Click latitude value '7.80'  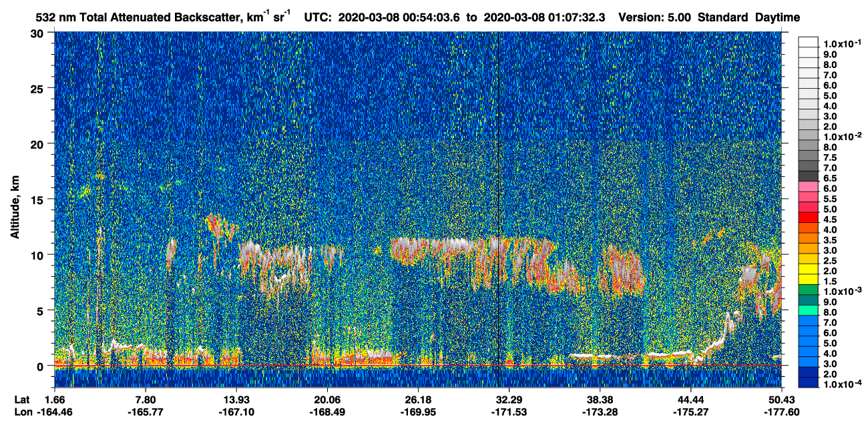[x=146, y=400]
